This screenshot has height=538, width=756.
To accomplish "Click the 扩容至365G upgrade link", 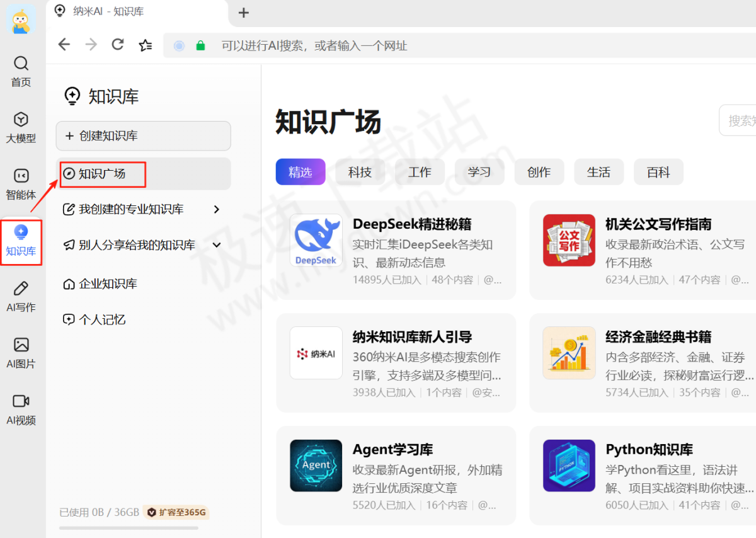I will click(x=176, y=512).
